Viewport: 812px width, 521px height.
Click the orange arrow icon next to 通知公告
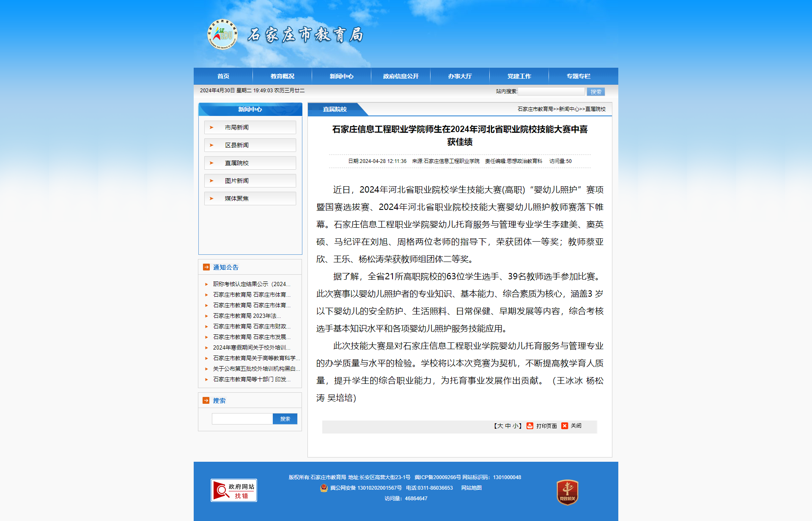[206, 267]
